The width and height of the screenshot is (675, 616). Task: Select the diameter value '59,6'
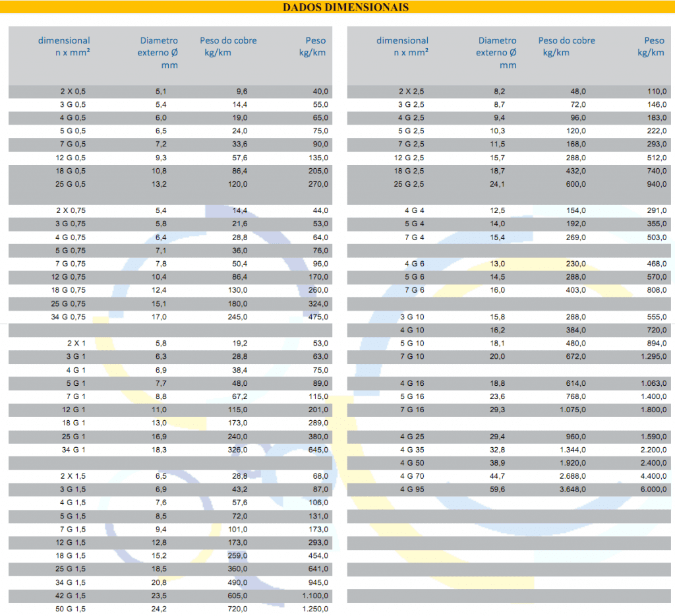(x=497, y=489)
